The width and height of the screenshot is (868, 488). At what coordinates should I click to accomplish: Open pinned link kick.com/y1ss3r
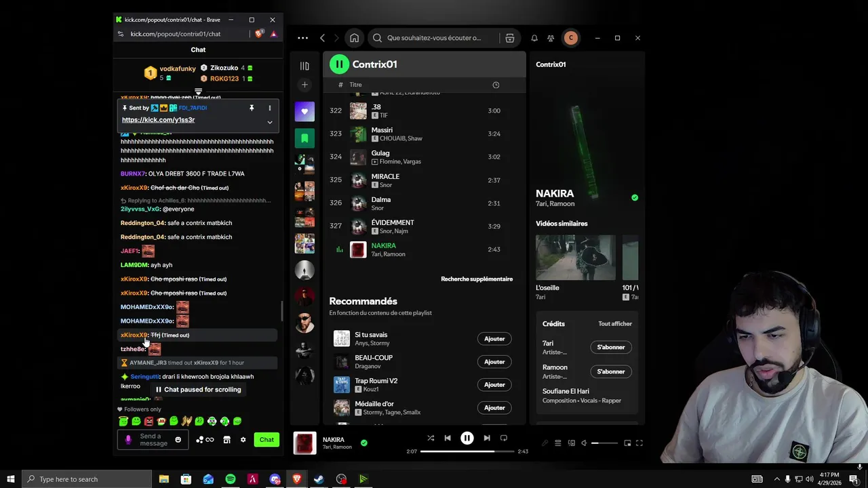pos(158,120)
